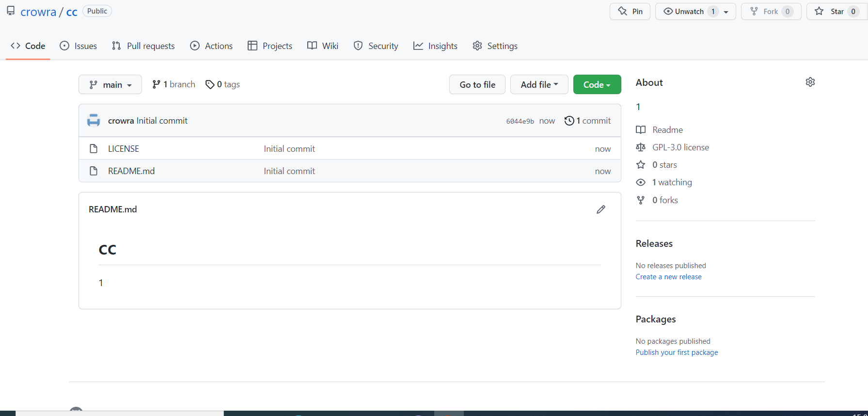Viewport: 868px width, 416px height.
Task: Open the Releases section heading
Action: 654,243
